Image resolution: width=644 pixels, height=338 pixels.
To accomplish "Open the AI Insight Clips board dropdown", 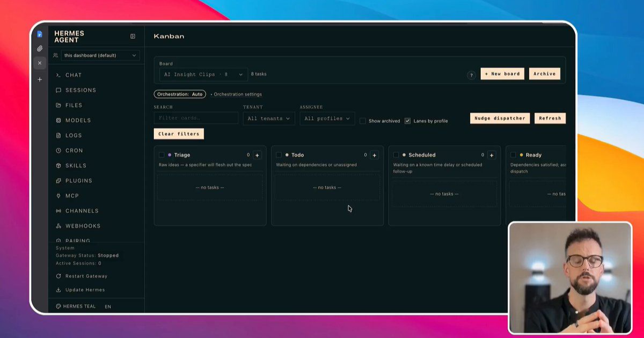I will pyautogui.click(x=203, y=75).
